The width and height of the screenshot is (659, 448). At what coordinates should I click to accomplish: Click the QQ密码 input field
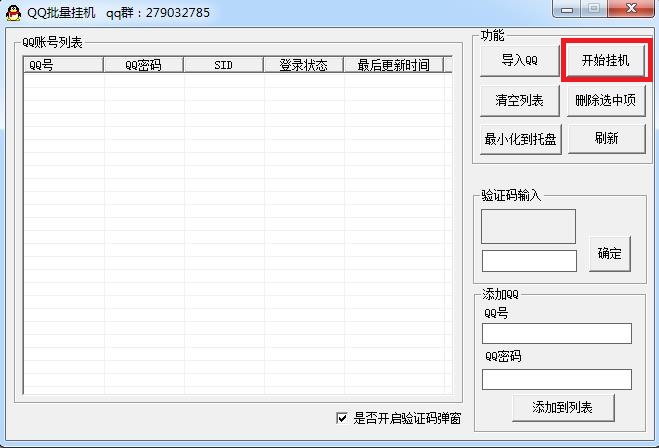click(557, 379)
